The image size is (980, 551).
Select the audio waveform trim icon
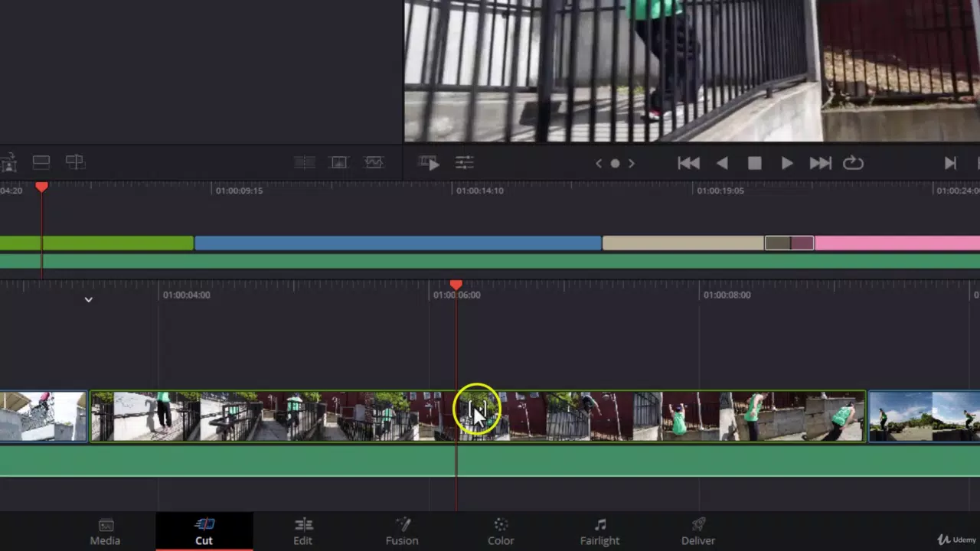(373, 162)
